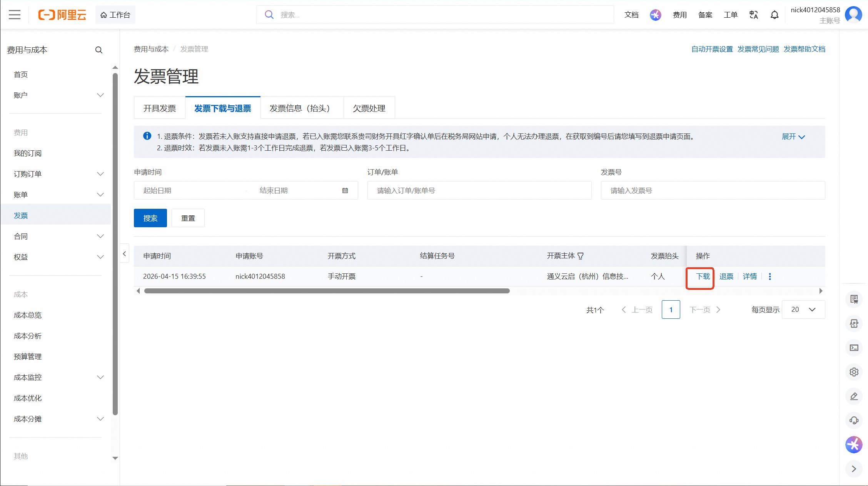Screen dimensions: 868x486
Task: Open the notification bell
Action: 775,15
